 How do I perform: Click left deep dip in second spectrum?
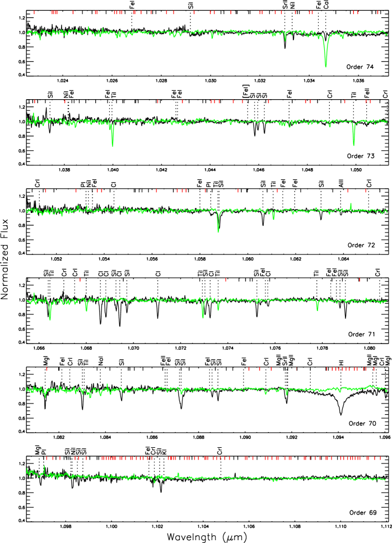113,143
